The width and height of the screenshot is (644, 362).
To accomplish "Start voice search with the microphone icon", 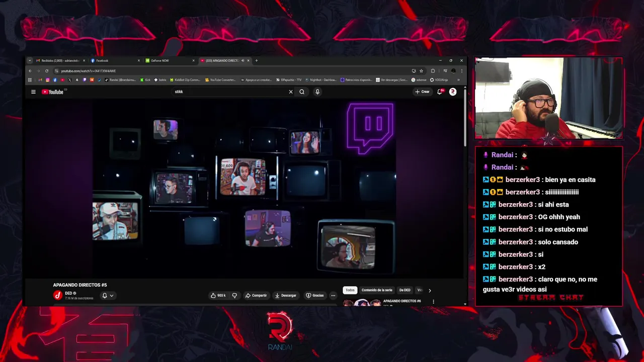I will (317, 92).
